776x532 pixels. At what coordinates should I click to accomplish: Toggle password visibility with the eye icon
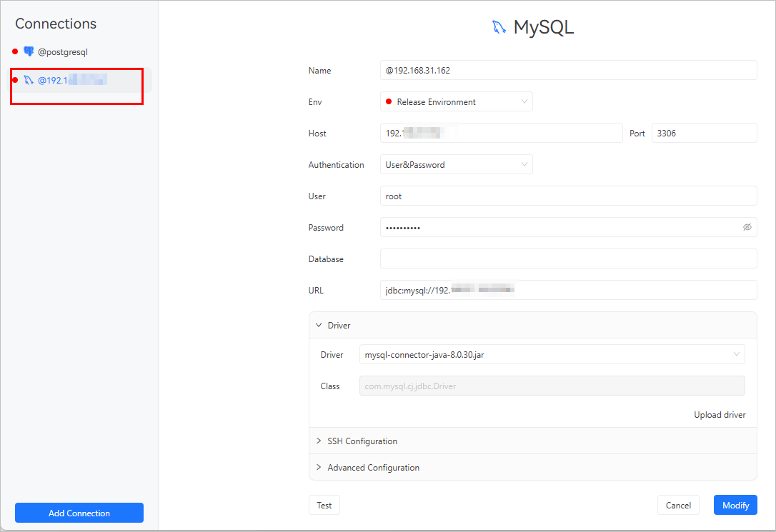point(747,227)
